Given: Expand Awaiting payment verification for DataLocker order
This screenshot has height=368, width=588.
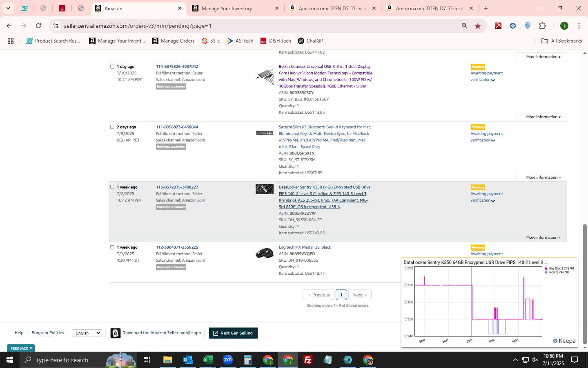Looking at the screenshot, I should (486, 197).
